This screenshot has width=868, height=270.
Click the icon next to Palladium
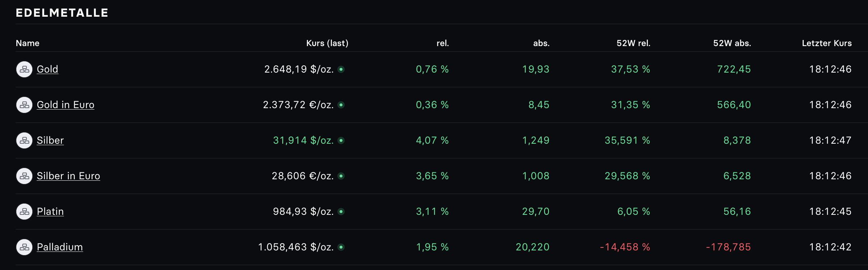point(24,247)
